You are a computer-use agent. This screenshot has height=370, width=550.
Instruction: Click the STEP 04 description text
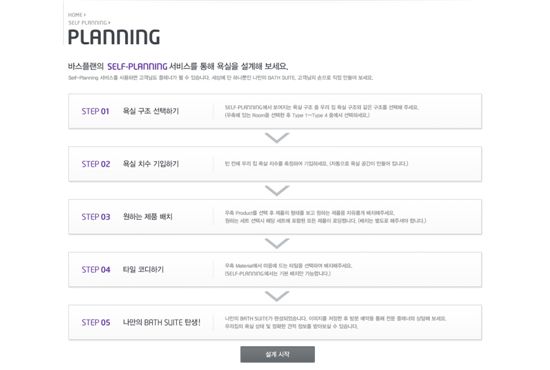(x=288, y=270)
